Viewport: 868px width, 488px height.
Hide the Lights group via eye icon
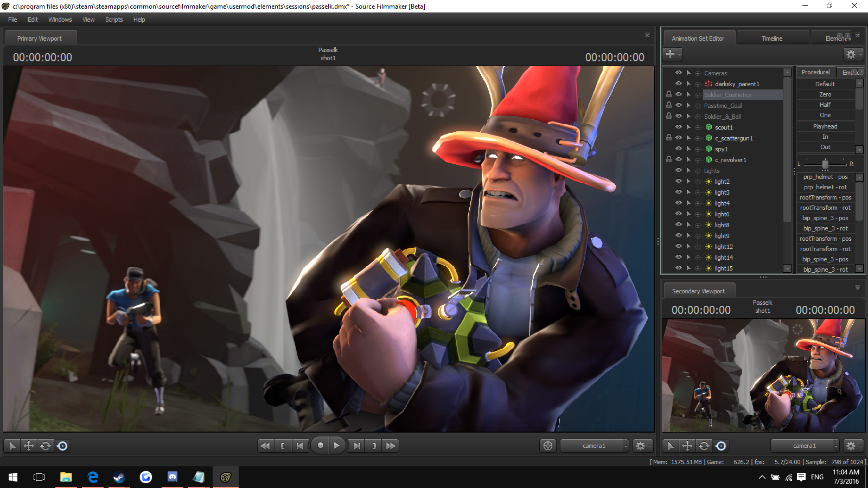point(679,170)
